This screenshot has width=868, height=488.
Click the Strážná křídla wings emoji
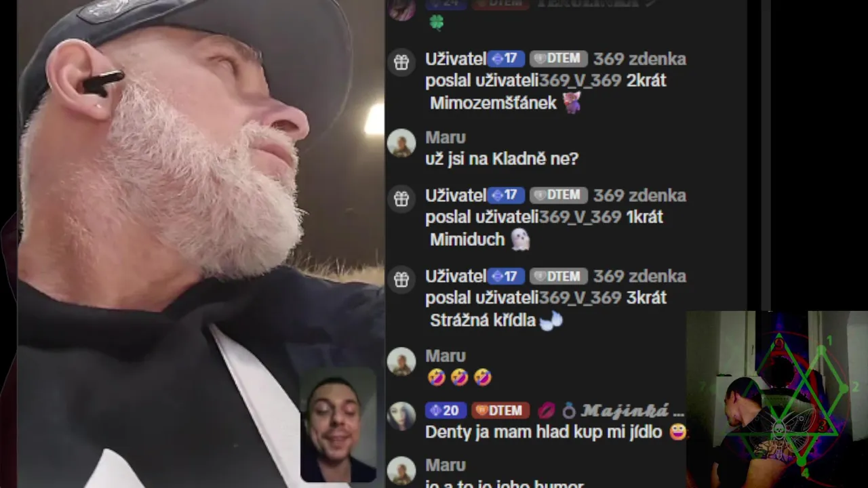tap(551, 321)
